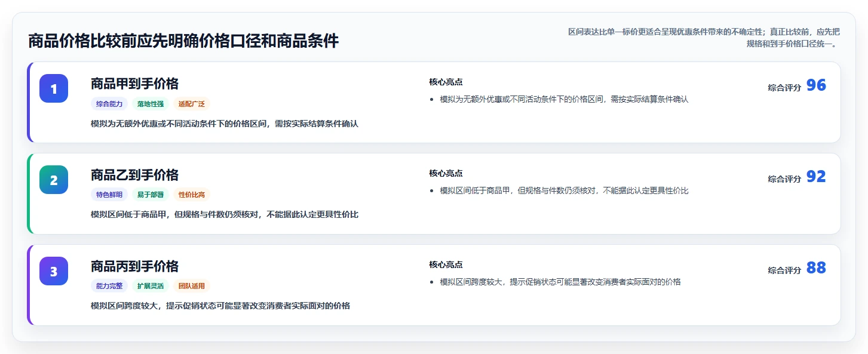Open the 商品乙到手价格 card title

tap(134, 175)
